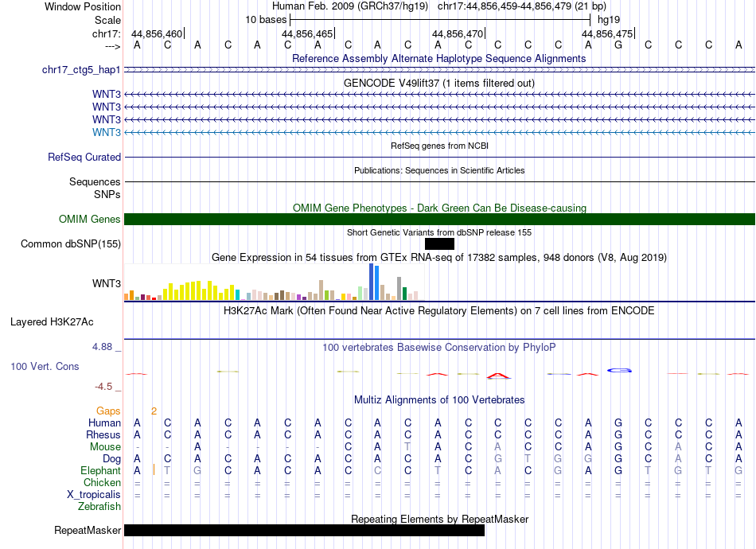756x549 pixels.
Task: Click the X_tropicalis species label
Action: (x=94, y=495)
